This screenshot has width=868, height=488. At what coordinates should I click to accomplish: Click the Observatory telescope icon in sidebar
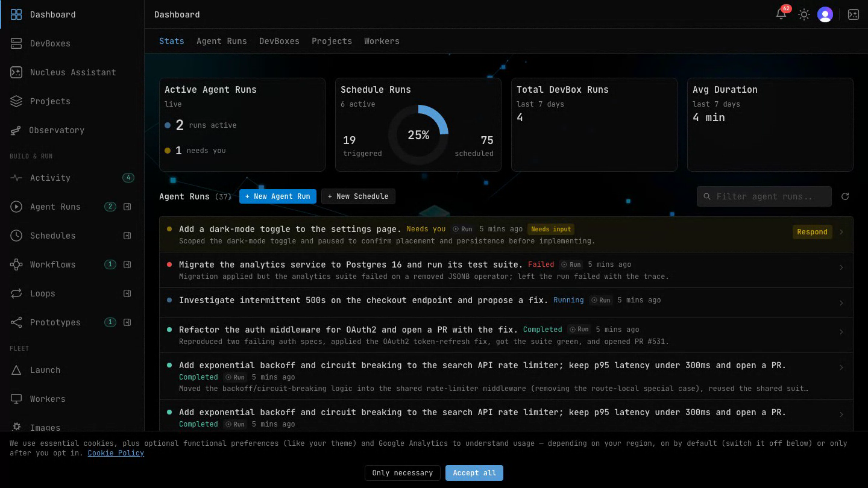[16, 130]
